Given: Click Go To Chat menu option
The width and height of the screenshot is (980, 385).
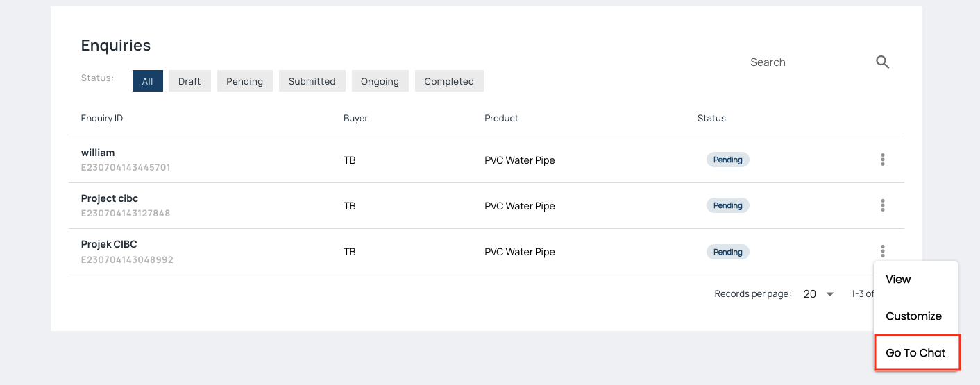Looking at the screenshot, I should (915, 353).
